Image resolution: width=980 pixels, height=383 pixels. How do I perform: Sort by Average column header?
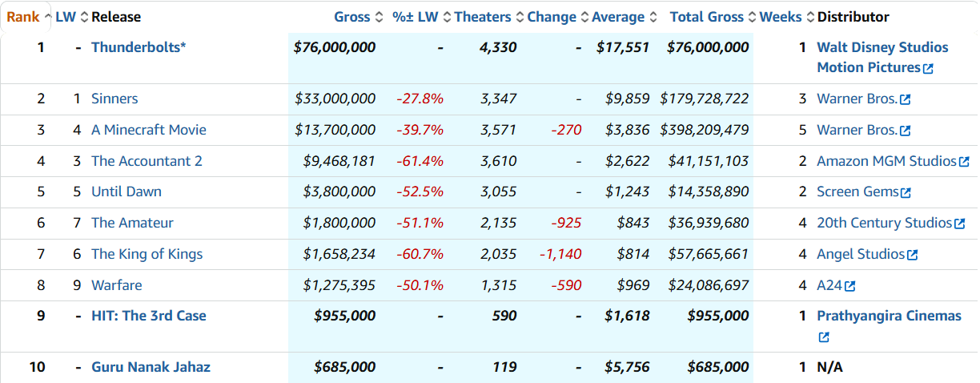coord(617,17)
